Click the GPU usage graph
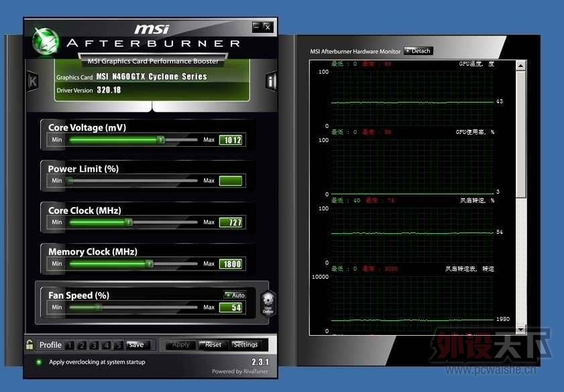The height and width of the screenshot is (392, 564). point(412,166)
